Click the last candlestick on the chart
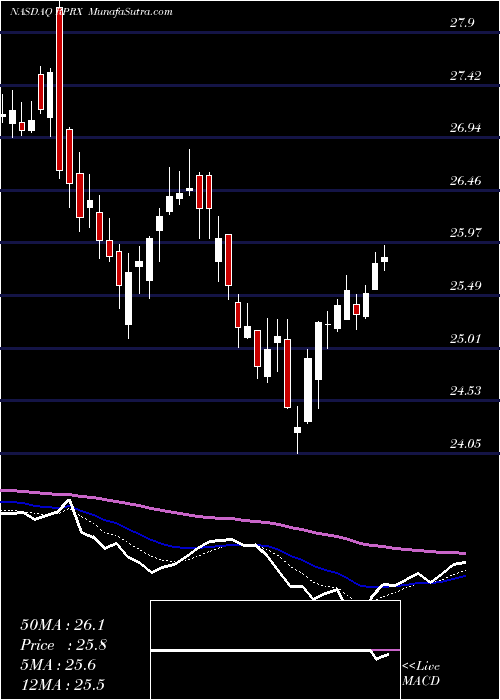The image size is (500, 700). click(x=384, y=258)
